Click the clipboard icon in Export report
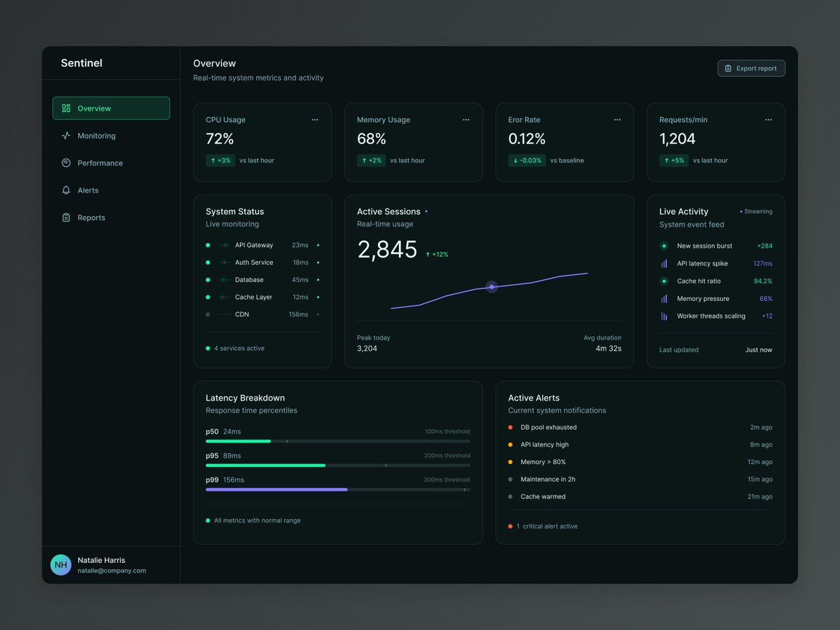Image resolution: width=840 pixels, height=630 pixels. (728, 69)
